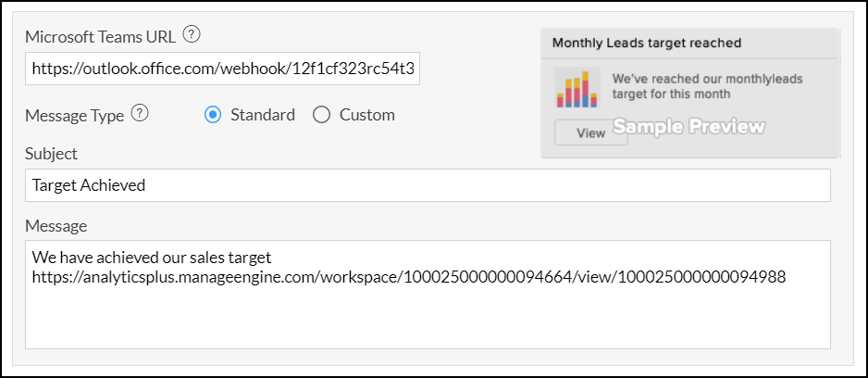This screenshot has height=378, width=868.
Task: Click the 'Monthly Leads target reached' preview title
Action: (646, 43)
